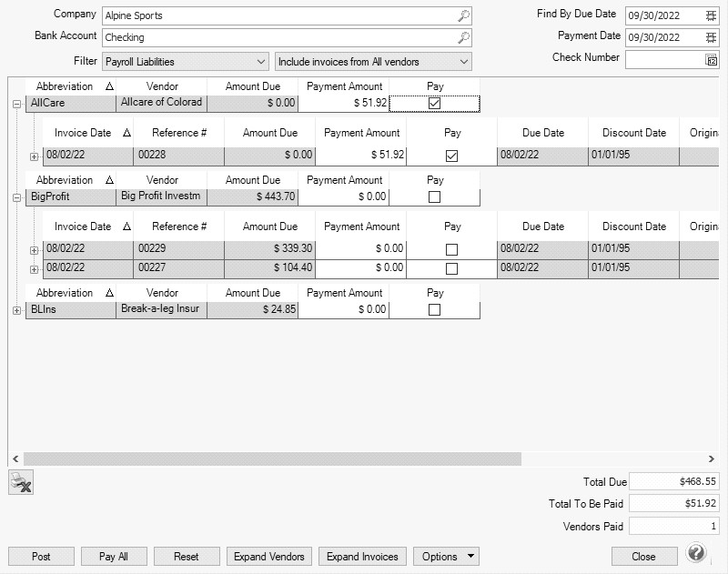728x574 pixels.
Task: Click BLIns Payment Amount $ 0.00 cell
Action: [344, 309]
